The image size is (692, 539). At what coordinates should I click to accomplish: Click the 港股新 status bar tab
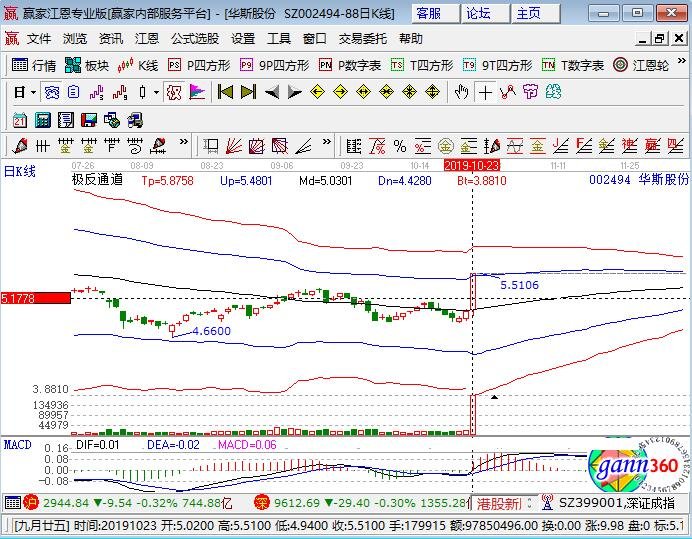click(498, 503)
